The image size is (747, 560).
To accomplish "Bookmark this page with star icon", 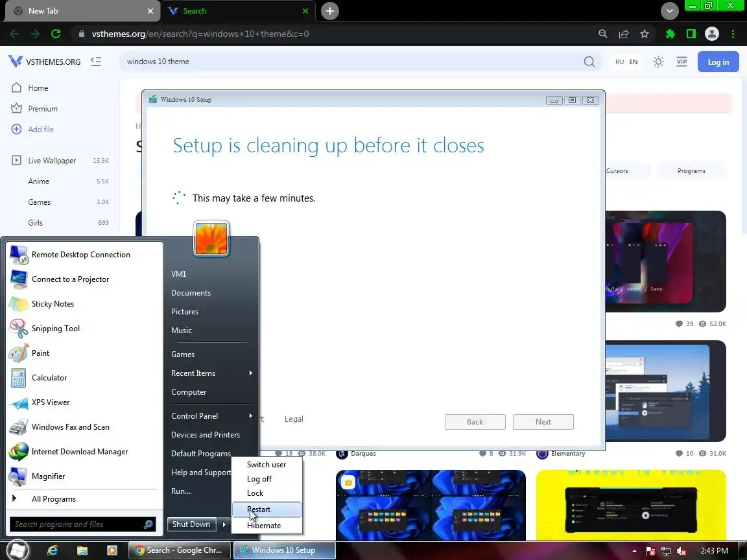I will (645, 34).
